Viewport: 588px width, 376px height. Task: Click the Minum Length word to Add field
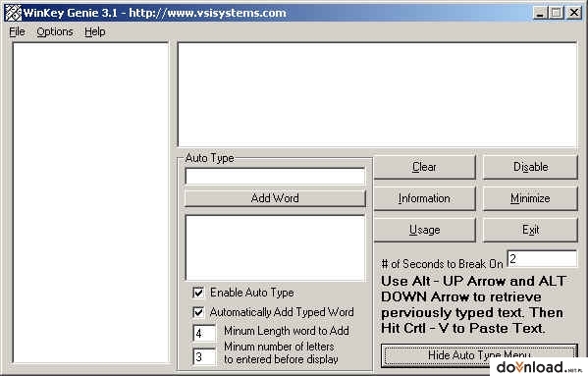[204, 333]
